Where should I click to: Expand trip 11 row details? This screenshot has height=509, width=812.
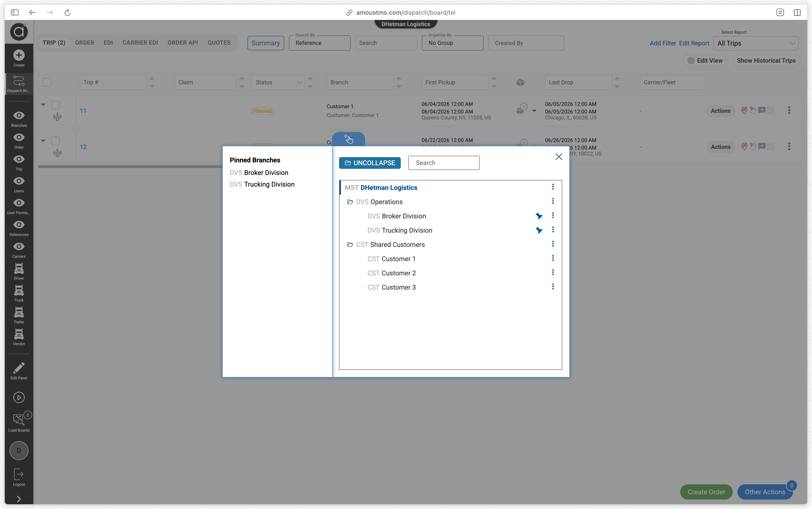click(x=43, y=105)
